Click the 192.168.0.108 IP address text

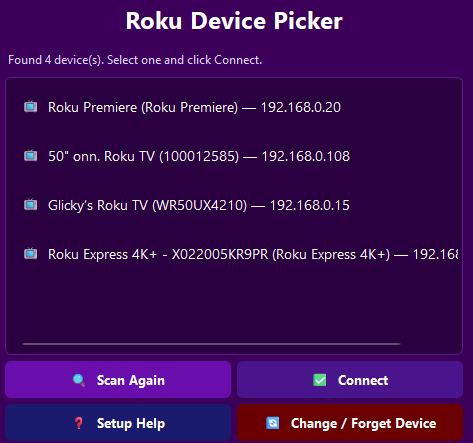pos(306,156)
